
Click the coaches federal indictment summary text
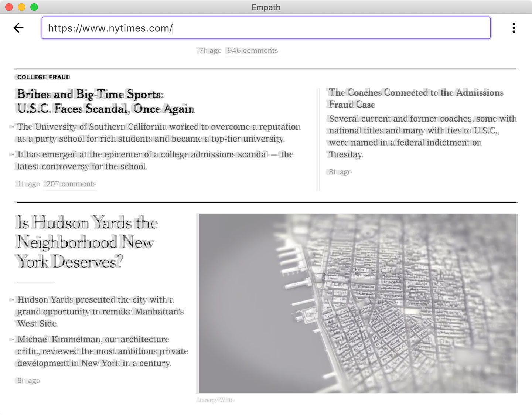[x=422, y=136]
